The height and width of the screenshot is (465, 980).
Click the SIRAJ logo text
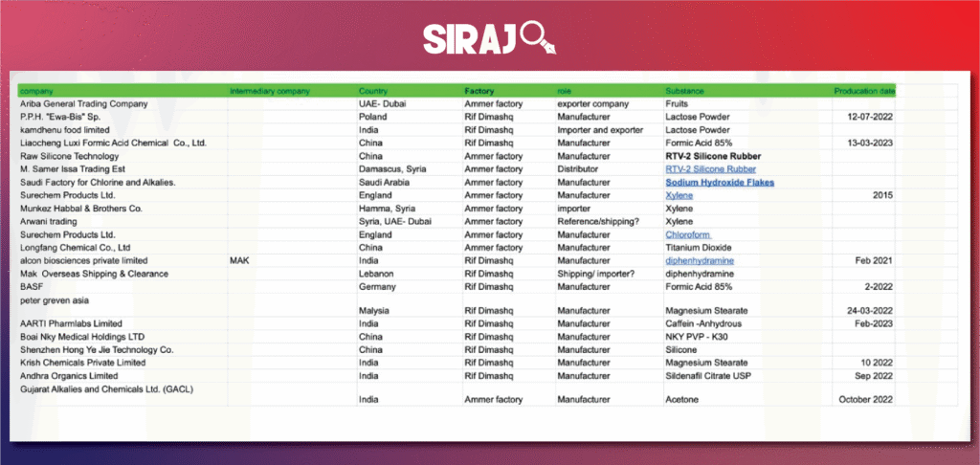(470, 39)
